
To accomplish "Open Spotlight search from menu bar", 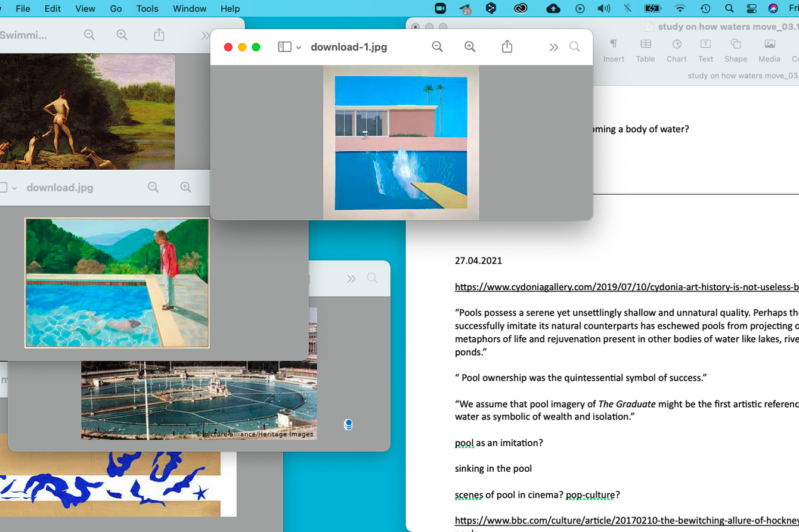I will click(x=729, y=8).
